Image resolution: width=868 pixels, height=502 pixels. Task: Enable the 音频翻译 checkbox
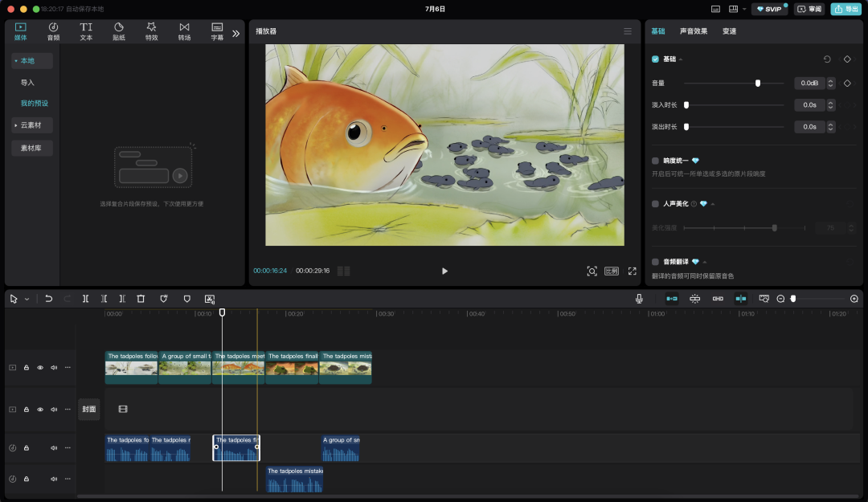[x=656, y=262]
